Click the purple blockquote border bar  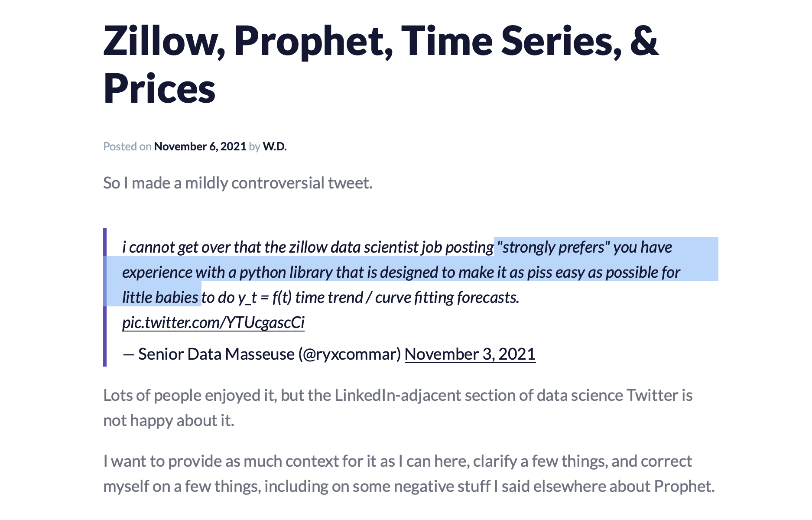(105, 297)
